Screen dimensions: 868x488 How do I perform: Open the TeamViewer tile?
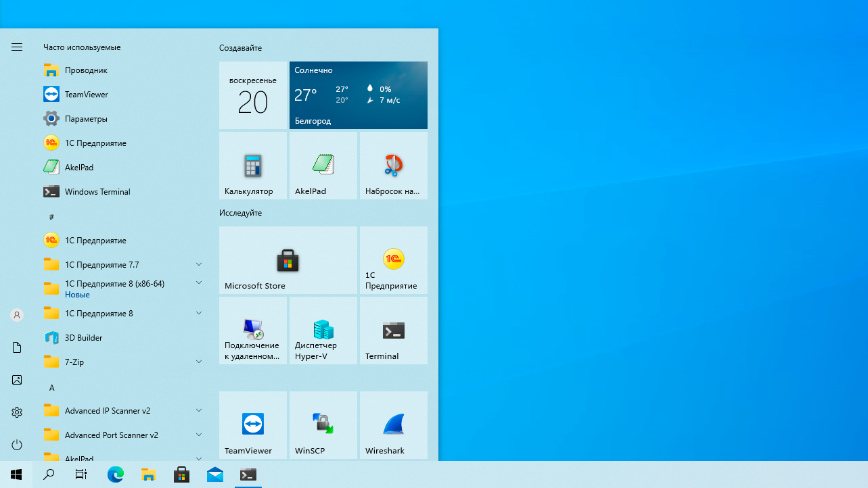coord(252,424)
